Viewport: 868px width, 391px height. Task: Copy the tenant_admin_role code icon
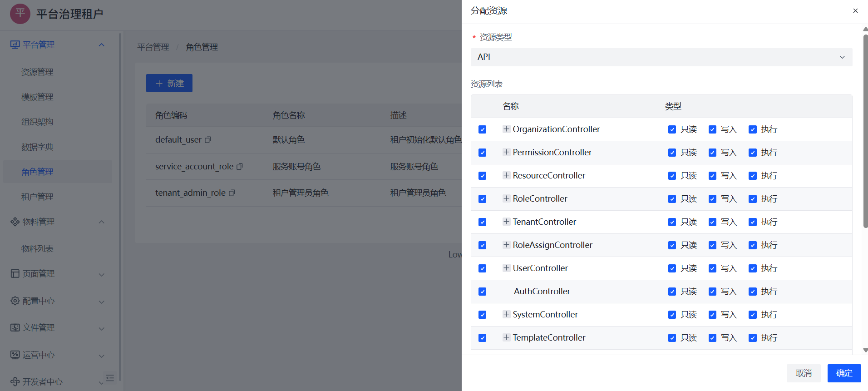(x=232, y=193)
